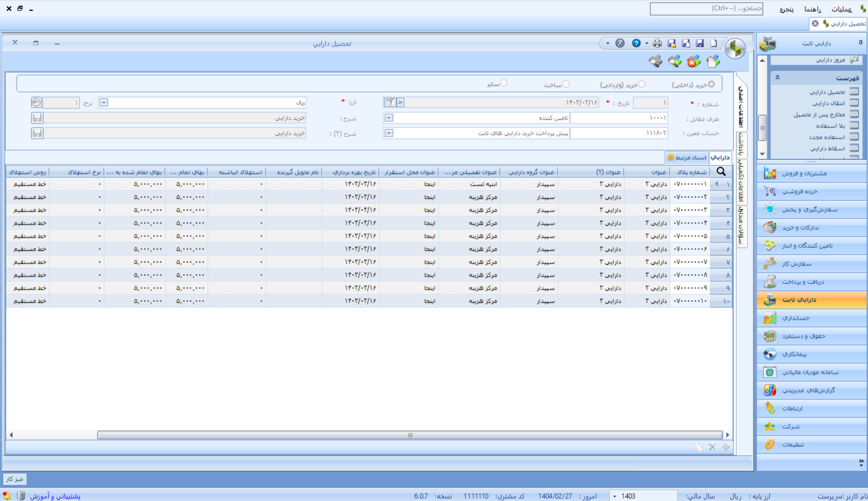Click the blank new document icon
Screen dimensions: 868x501
pos(714,43)
